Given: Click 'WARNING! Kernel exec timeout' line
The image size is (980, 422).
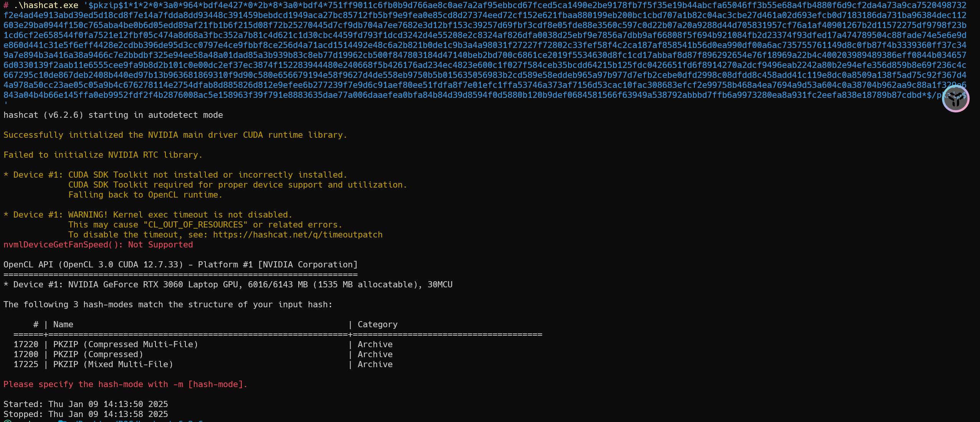Looking at the screenshot, I should coord(148,215).
